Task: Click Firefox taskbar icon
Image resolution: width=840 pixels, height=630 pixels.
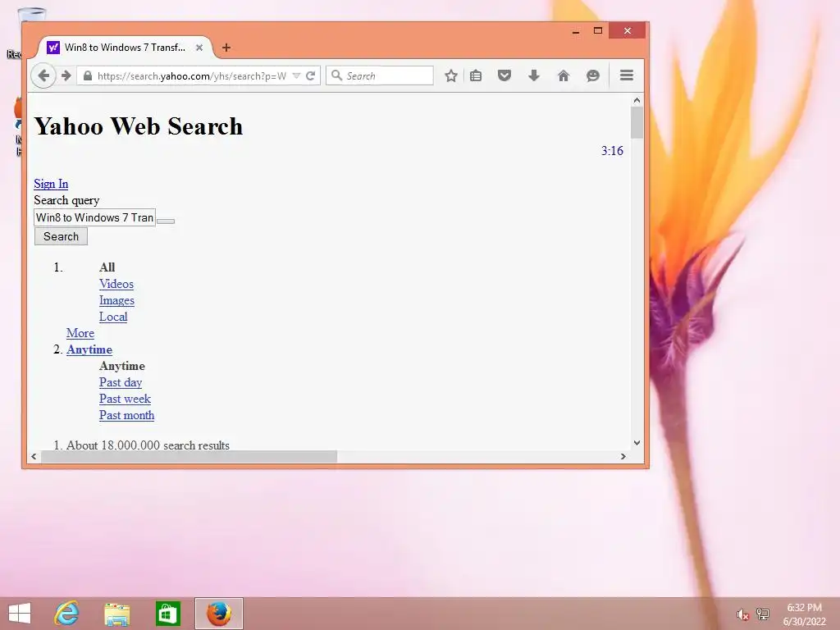Action: click(x=218, y=614)
